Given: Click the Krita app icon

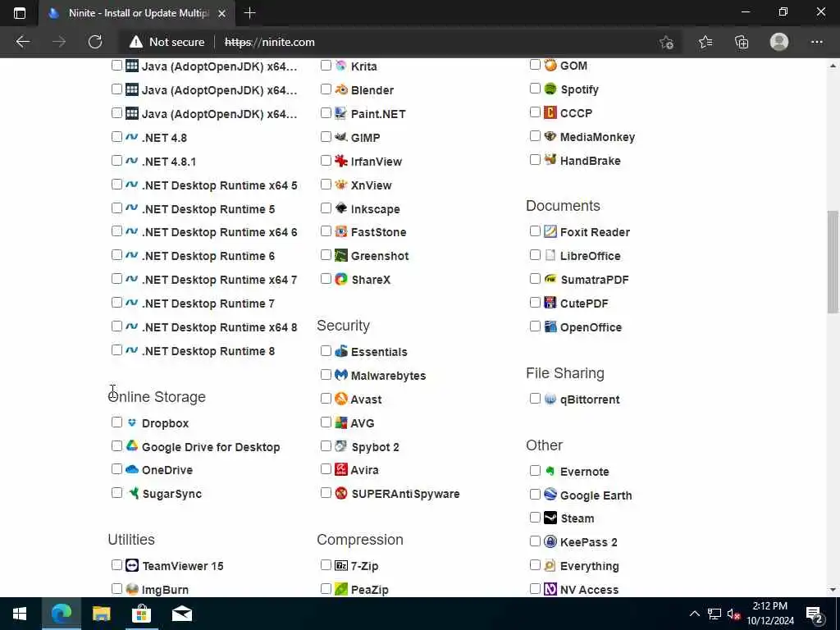Looking at the screenshot, I should [x=340, y=66].
